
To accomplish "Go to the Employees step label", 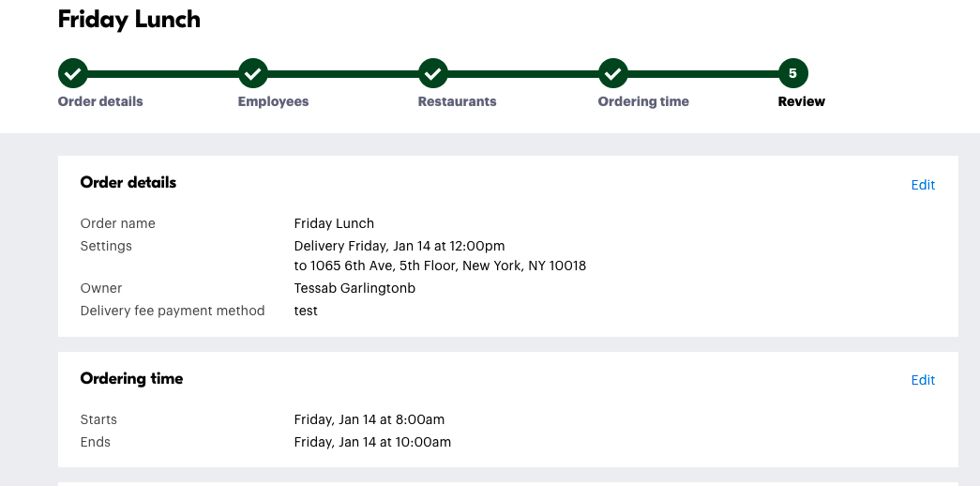I will coord(273,101).
